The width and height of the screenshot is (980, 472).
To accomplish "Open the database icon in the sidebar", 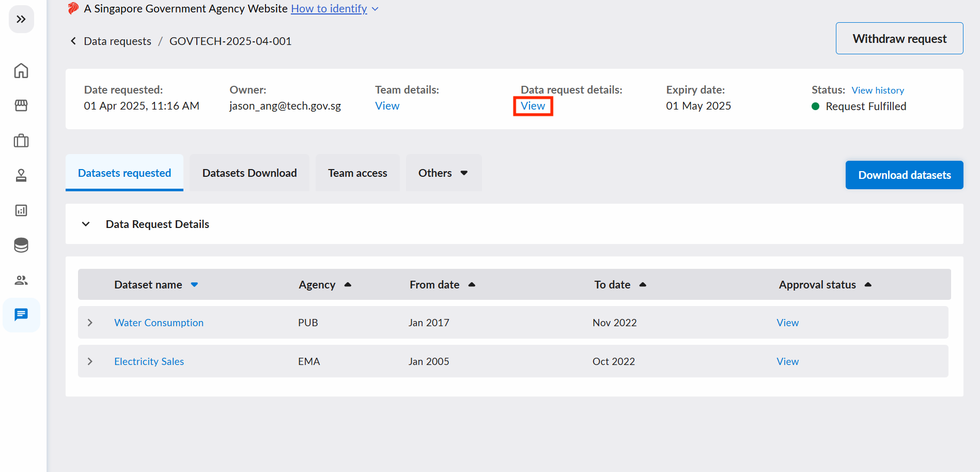I will click(21, 245).
